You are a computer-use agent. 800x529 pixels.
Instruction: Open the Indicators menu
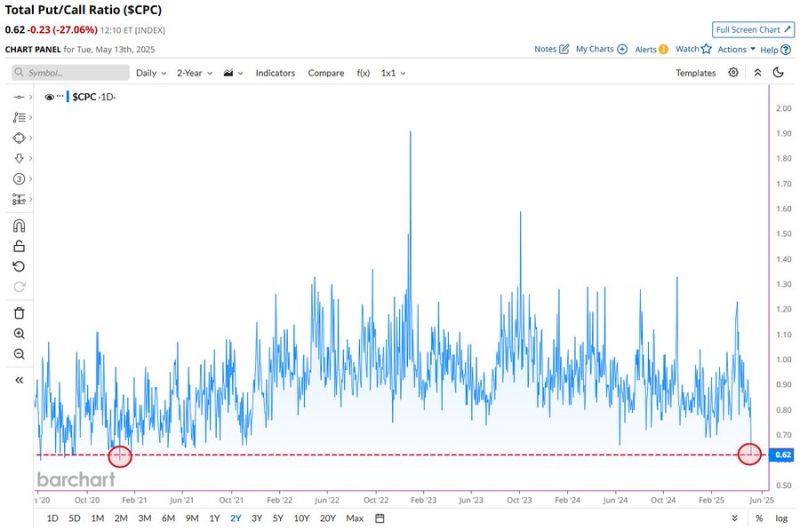(x=275, y=73)
